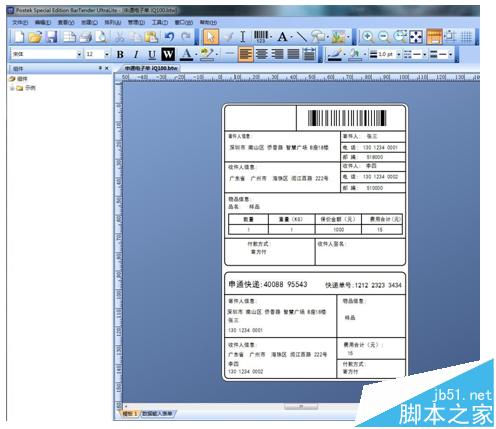Click the fill color bucket swatch

click(355, 55)
